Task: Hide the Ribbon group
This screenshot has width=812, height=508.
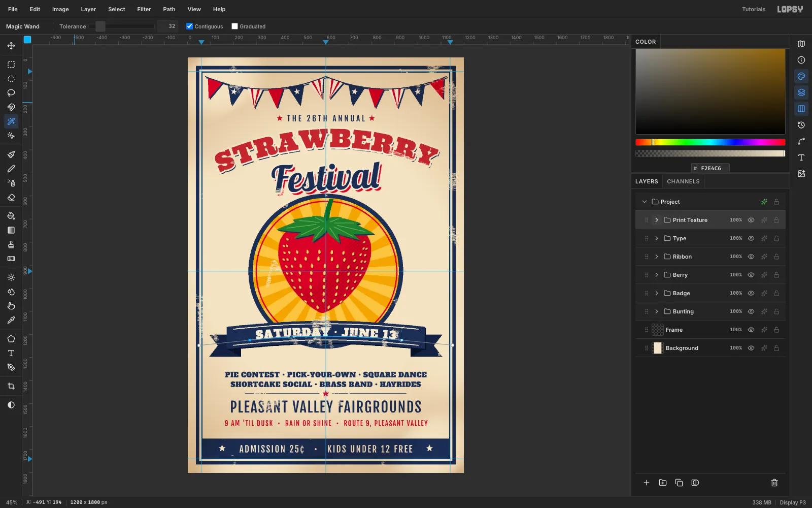Action: coord(751,257)
